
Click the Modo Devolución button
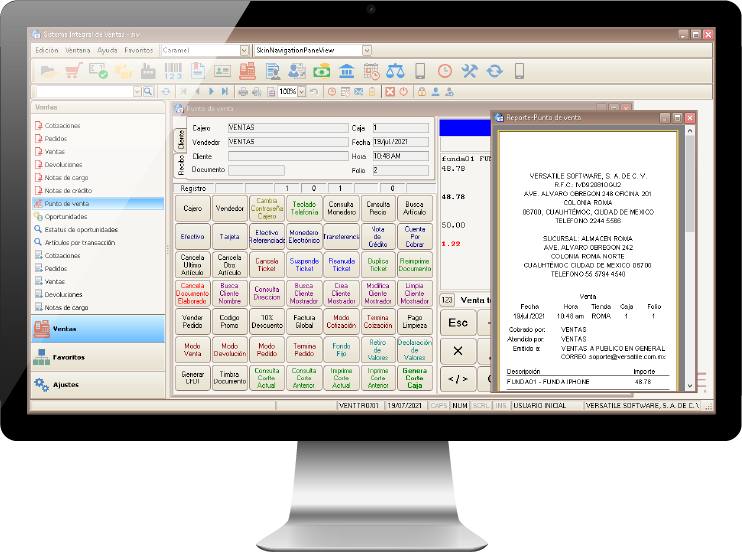point(230,350)
